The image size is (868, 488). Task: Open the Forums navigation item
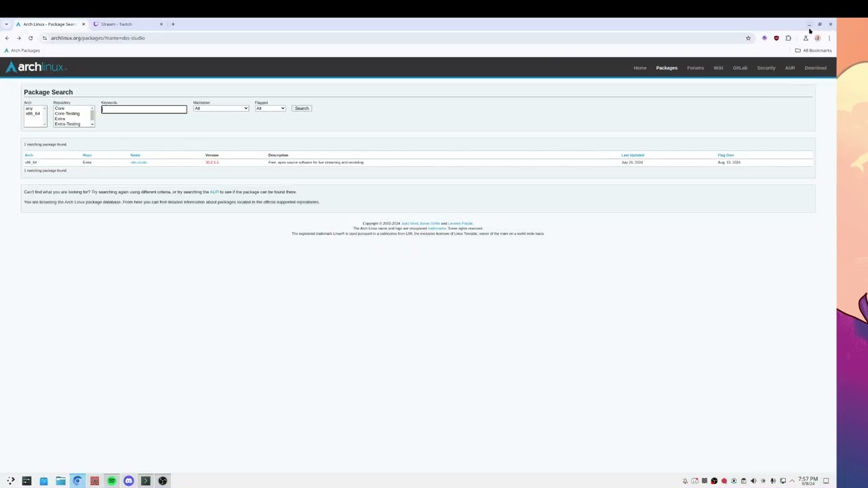click(695, 68)
